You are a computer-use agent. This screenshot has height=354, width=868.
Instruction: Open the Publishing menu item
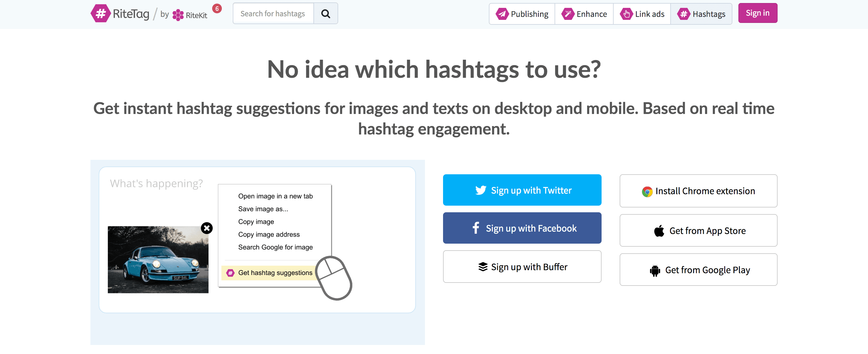point(522,14)
